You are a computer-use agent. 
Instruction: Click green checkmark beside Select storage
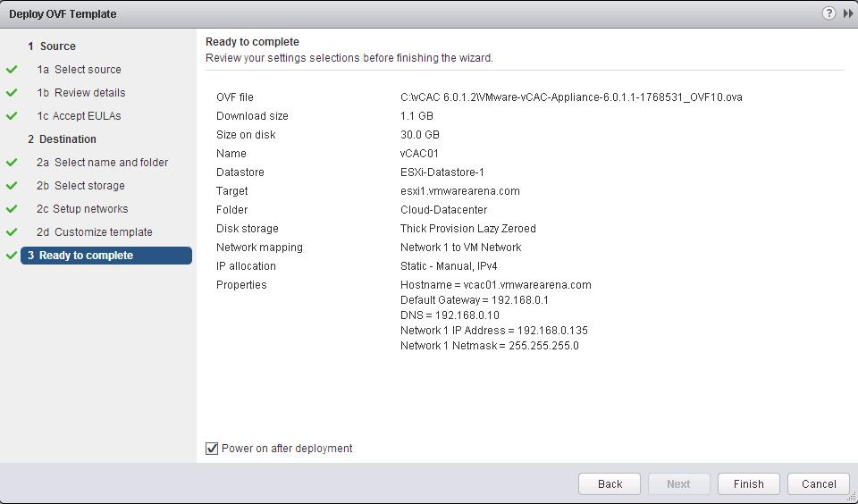(x=12, y=186)
